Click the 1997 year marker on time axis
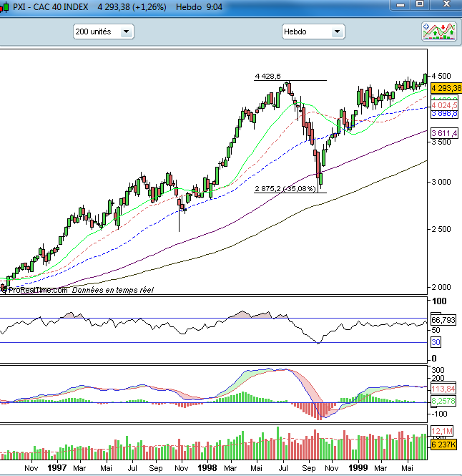Screen dimensions: 462x476 tap(57, 468)
